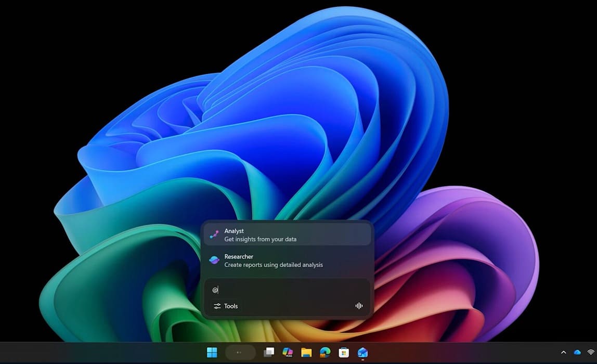597x364 pixels.
Task: Place cursor in the @ prompt field
Action: pos(286,290)
